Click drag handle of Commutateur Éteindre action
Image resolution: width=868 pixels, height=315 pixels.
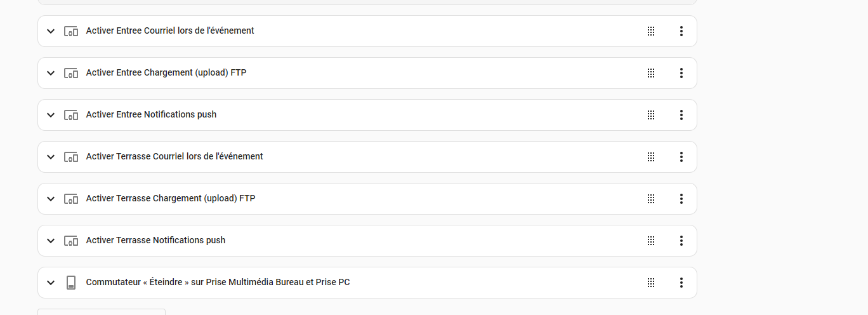tap(650, 283)
